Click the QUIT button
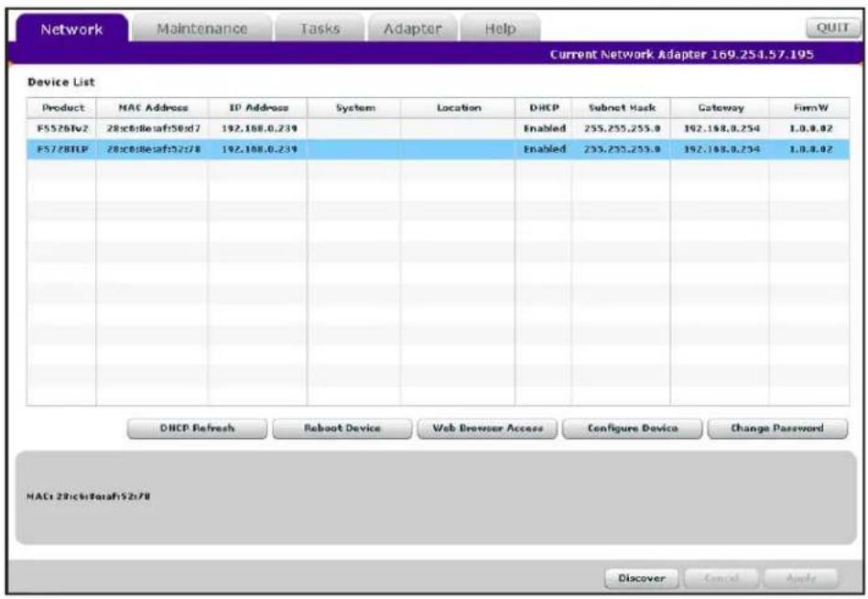 (x=832, y=27)
